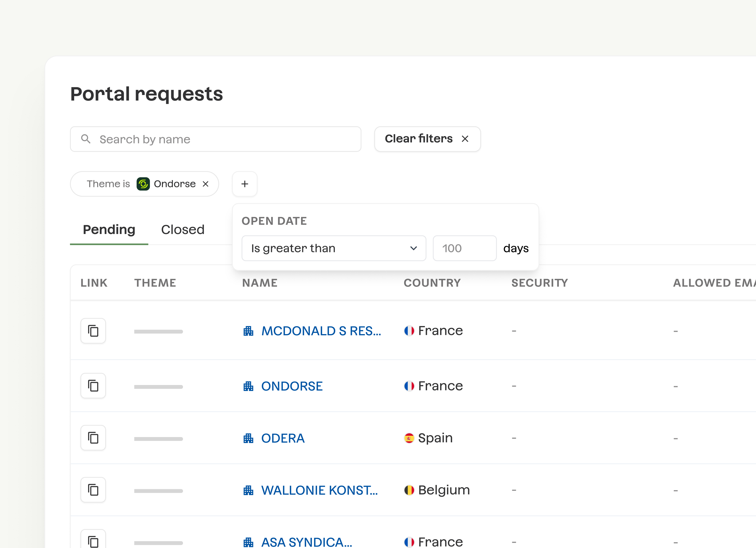Image resolution: width=756 pixels, height=548 pixels.
Task: Click the LINK column header
Action: coord(94,283)
